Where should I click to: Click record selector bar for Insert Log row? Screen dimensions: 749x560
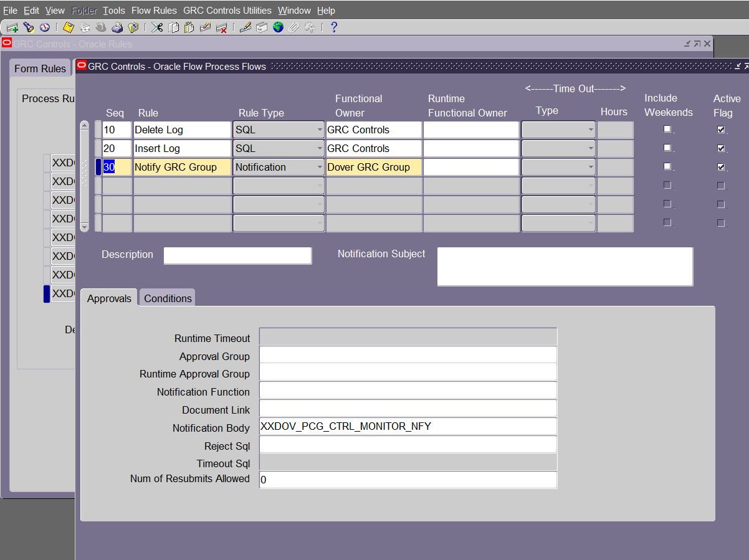98,148
